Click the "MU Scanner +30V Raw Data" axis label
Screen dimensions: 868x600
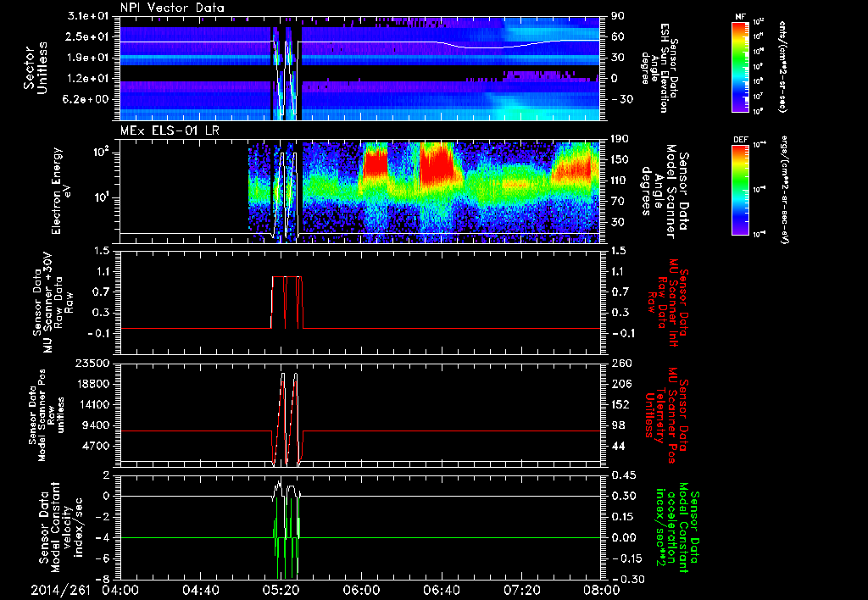[x=53, y=303]
